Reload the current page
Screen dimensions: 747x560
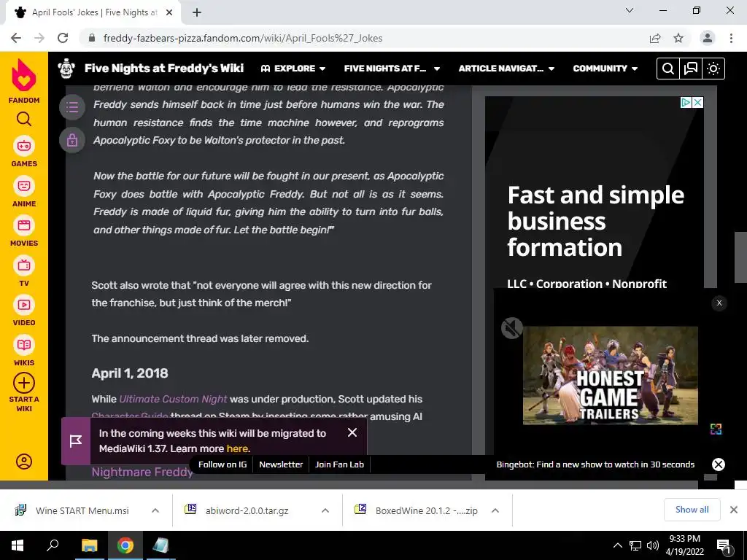click(x=63, y=38)
